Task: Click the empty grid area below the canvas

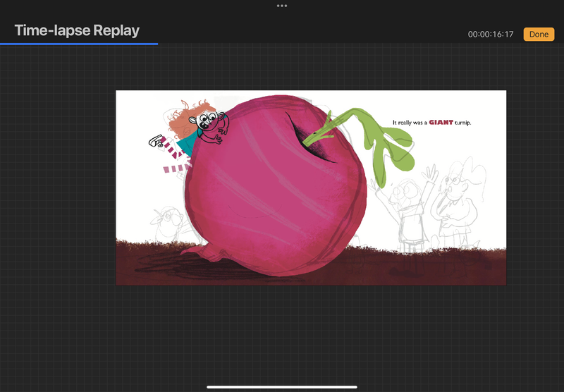Action: pos(282,331)
